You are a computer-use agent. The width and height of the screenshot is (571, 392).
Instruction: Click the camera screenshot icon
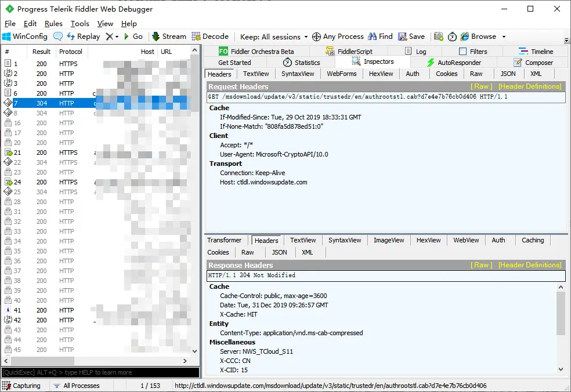pyautogui.click(x=439, y=37)
